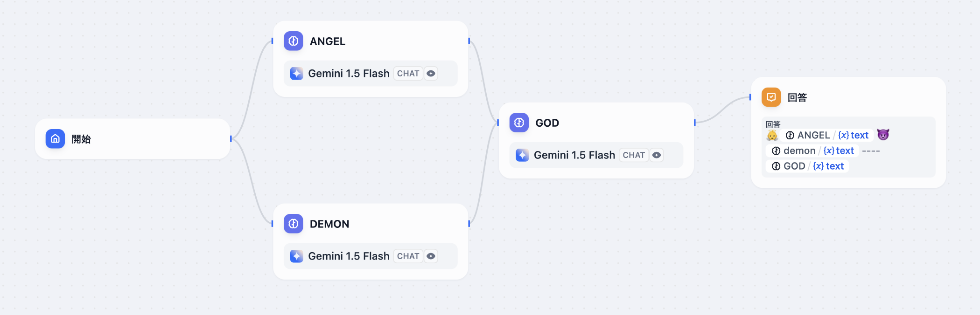Click the Gemini logo in the DEMON node
The width and height of the screenshot is (980, 315).
[296, 256]
